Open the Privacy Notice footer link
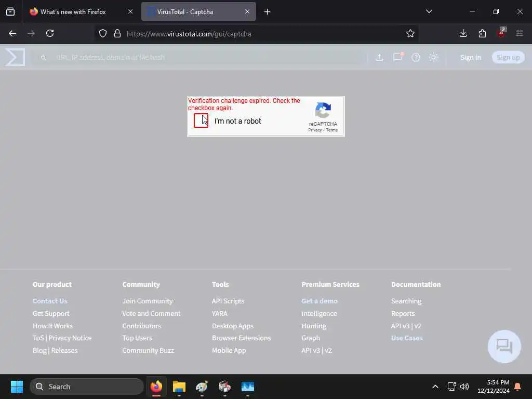 click(70, 338)
